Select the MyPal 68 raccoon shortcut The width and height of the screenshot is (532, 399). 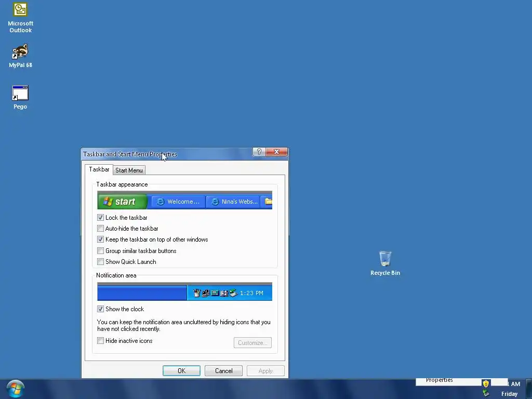pos(20,56)
